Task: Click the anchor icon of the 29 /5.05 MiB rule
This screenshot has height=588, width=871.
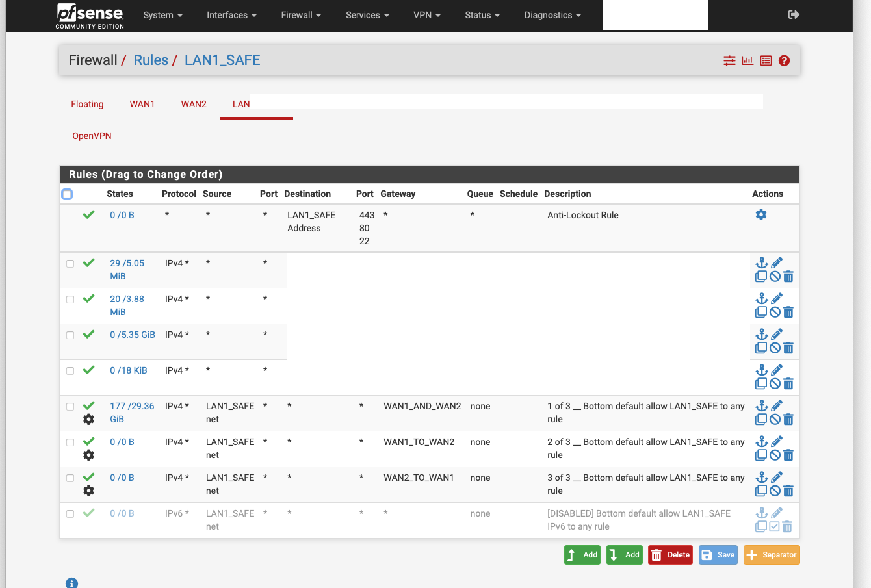Action: pyautogui.click(x=762, y=262)
